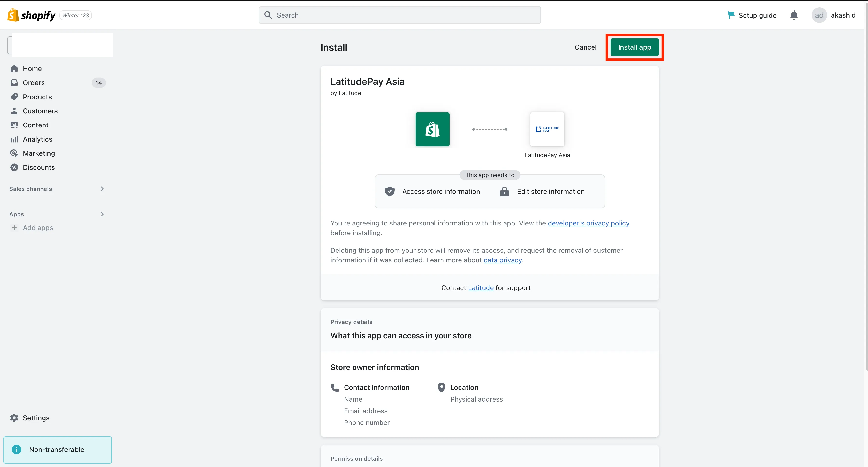
Task: Click the Products tag icon
Action: pyautogui.click(x=14, y=97)
